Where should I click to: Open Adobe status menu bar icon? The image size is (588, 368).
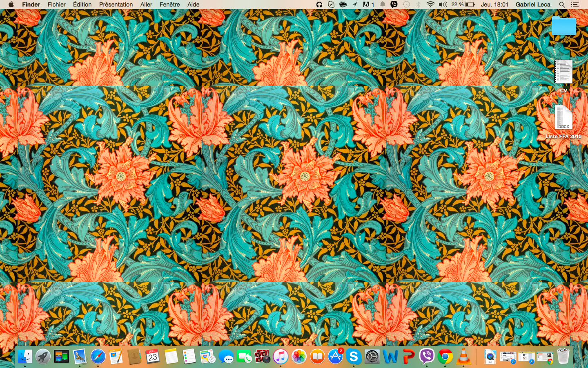(368, 4)
